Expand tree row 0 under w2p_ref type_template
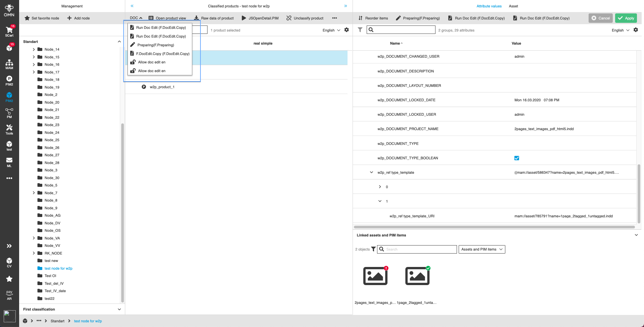This screenshot has height=327, width=644. [380, 187]
